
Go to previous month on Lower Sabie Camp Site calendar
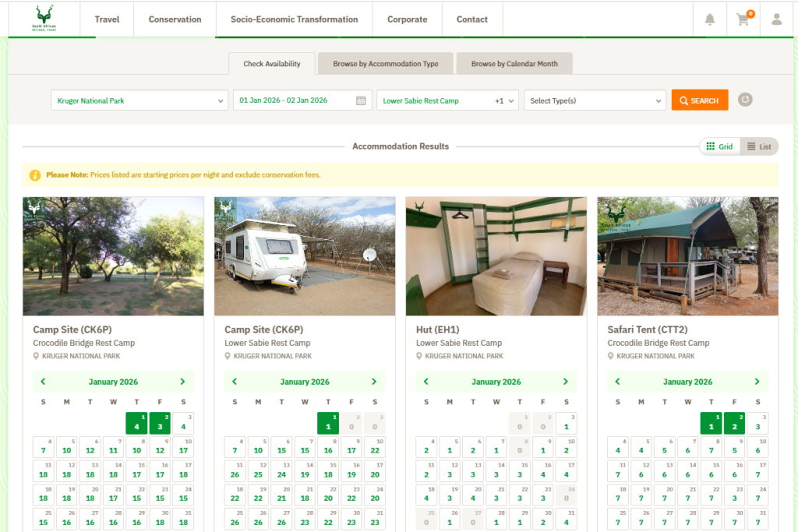pos(235,382)
